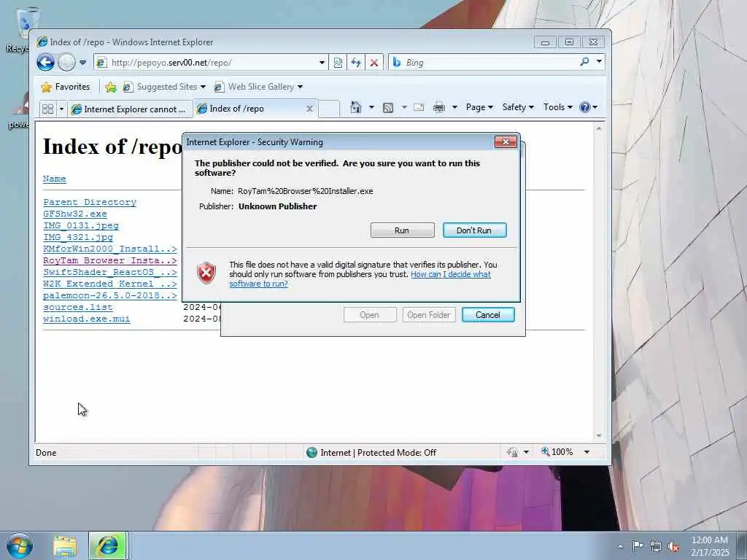Screen dimensions: 747x560
Task: Open the Page menu
Action: 479,107
